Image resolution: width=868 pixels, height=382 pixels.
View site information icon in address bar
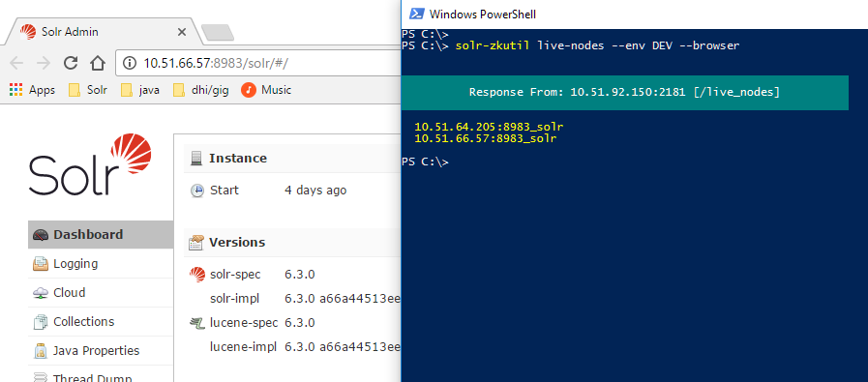point(130,63)
